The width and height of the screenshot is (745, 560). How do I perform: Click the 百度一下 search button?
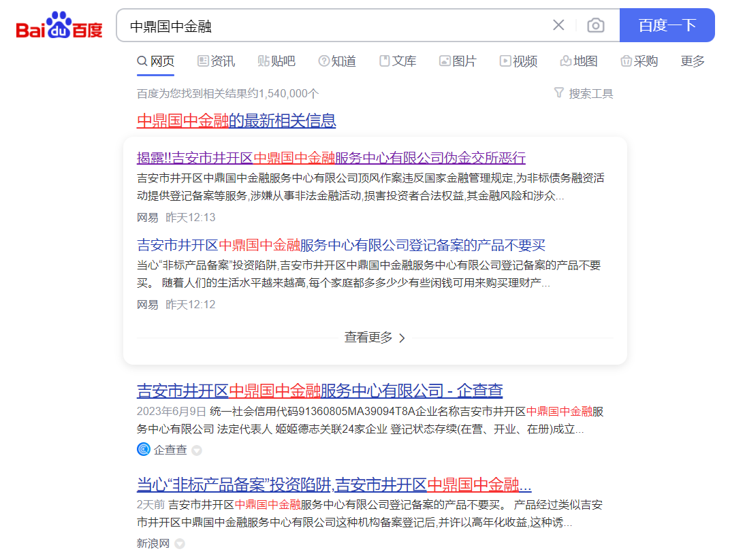pyautogui.click(x=667, y=25)
